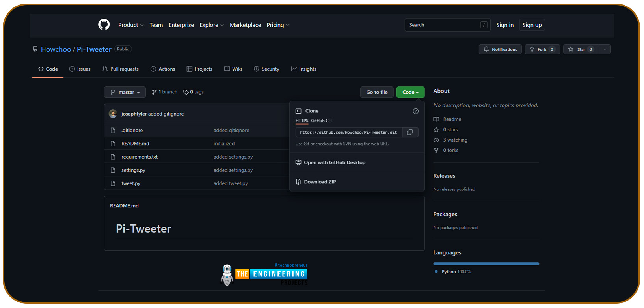644x308 pixels.
Task: Switch to the Insights tab
Action: click(303, 69)
